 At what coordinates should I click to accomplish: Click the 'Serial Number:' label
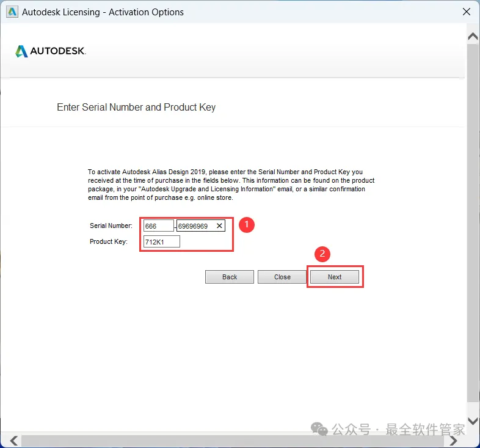(x=111, y=226)
